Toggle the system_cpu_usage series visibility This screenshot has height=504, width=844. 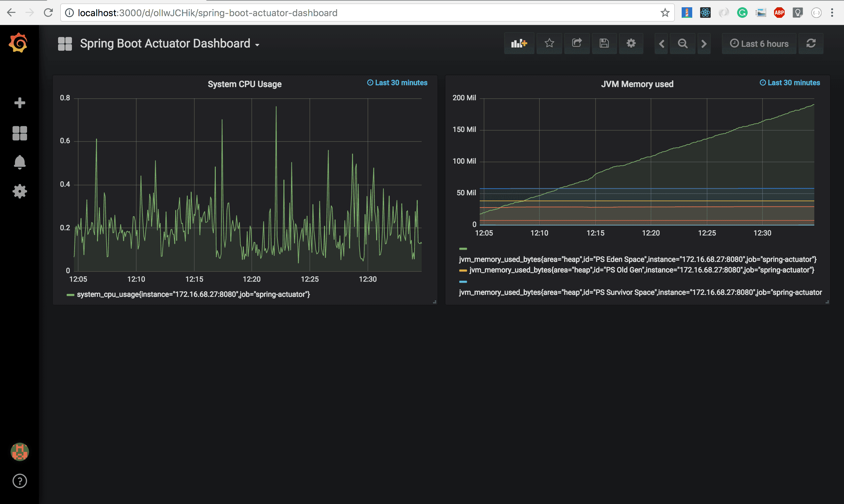pyautogui.click(x=194, y=294)
